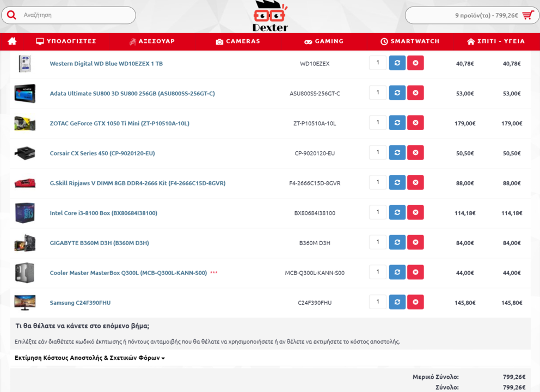This screenshot has height=392, width=540.
Task: Click quantity field for Corsair CX Series 450
Action: point(378,152)
